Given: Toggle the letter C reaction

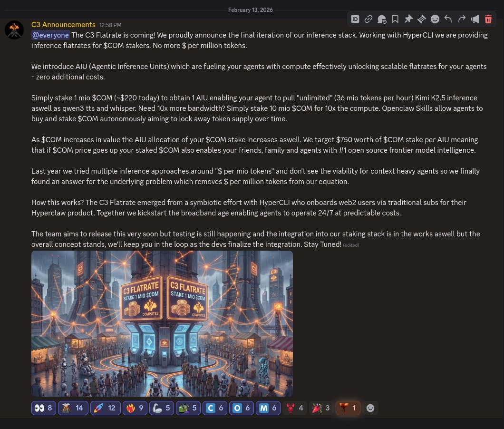Looking at the screenshot, I should [x=215, y=408].
